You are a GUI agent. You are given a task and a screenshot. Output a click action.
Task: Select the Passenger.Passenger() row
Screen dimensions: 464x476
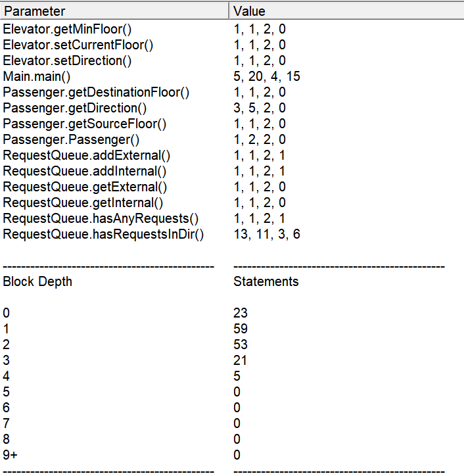232,139
